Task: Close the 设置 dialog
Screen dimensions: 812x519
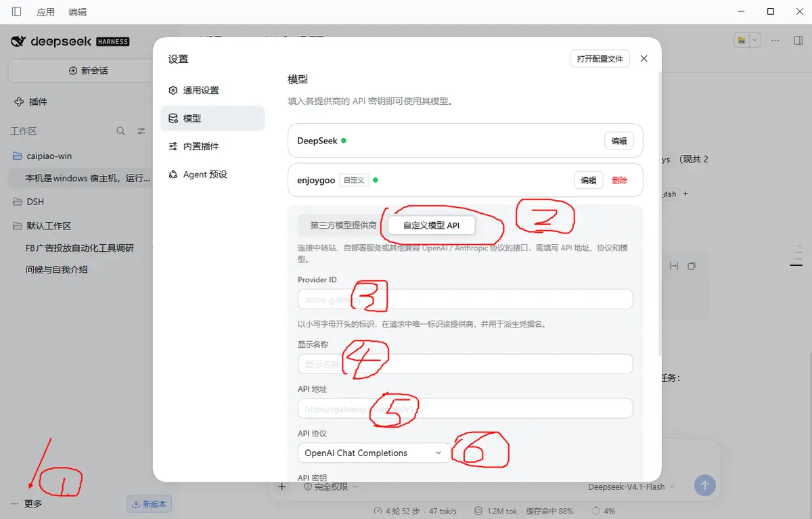Action: click(x=644, y=59)
